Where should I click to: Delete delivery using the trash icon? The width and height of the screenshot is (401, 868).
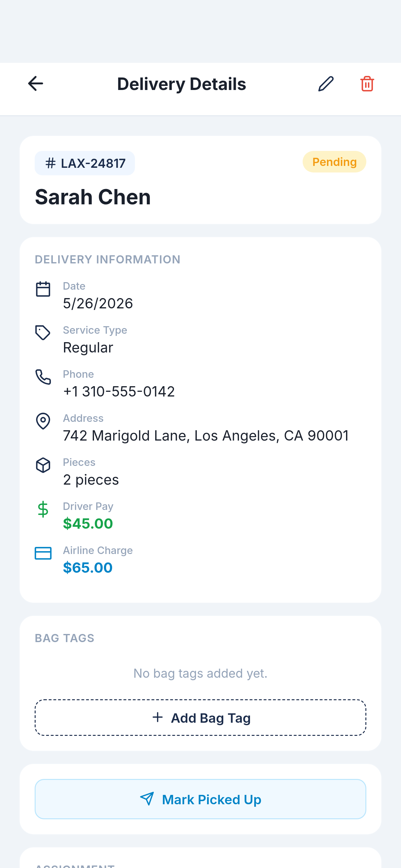[367, 83]
